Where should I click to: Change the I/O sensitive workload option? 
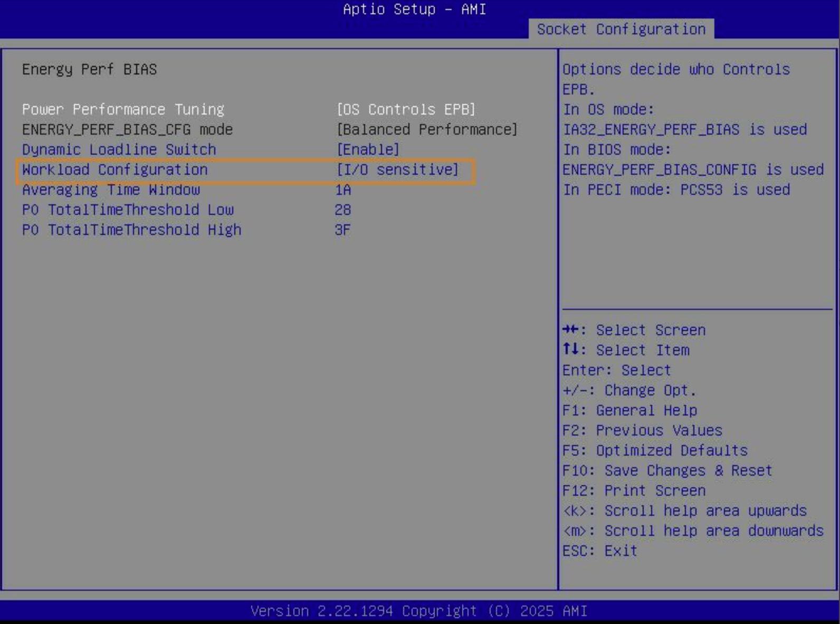[398, 169]
